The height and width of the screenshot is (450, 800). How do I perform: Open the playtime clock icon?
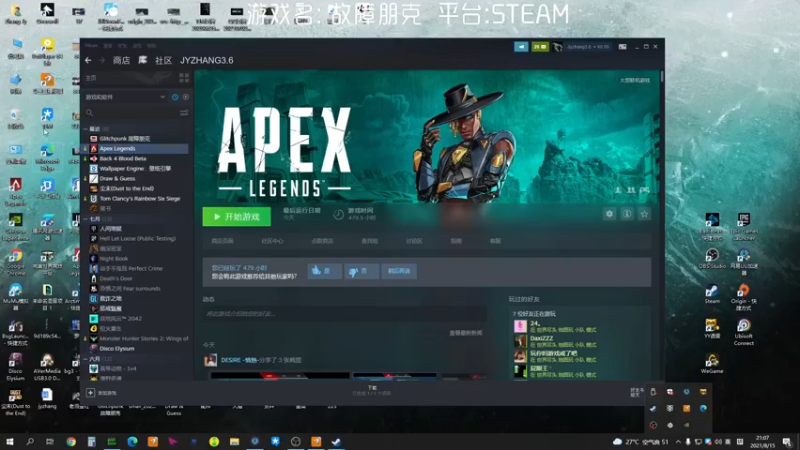(338, 214)
